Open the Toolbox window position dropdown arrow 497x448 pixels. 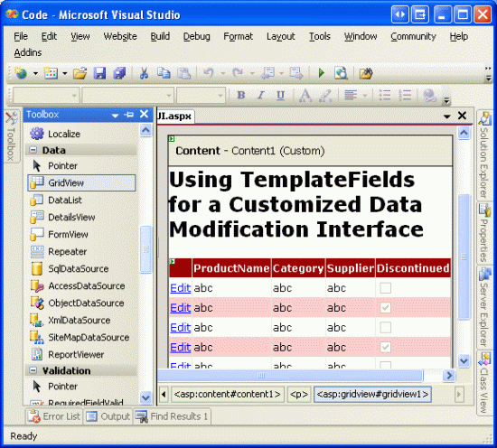(115, 115)
